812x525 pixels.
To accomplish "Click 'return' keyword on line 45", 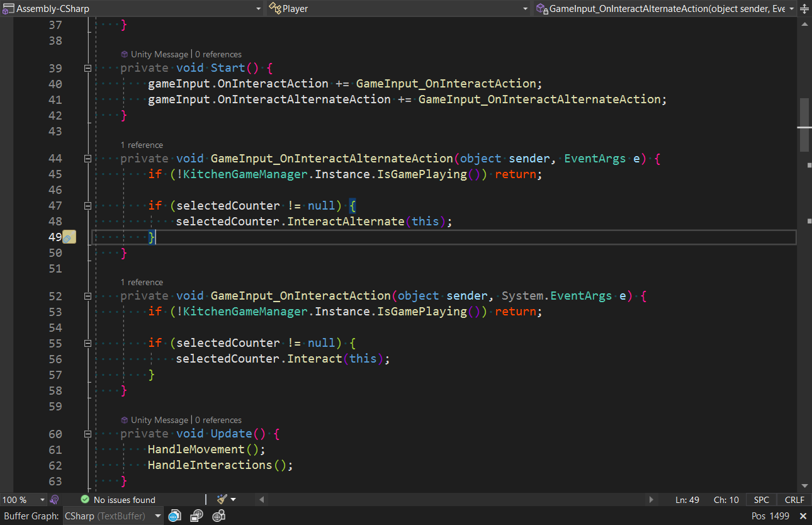I will pyautogui.click(x=516, y=174).
